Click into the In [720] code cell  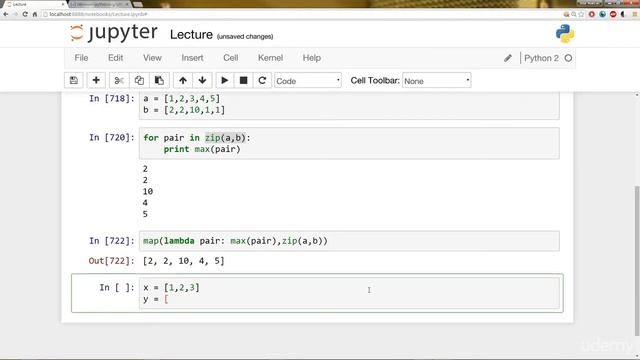coord(349,143)
